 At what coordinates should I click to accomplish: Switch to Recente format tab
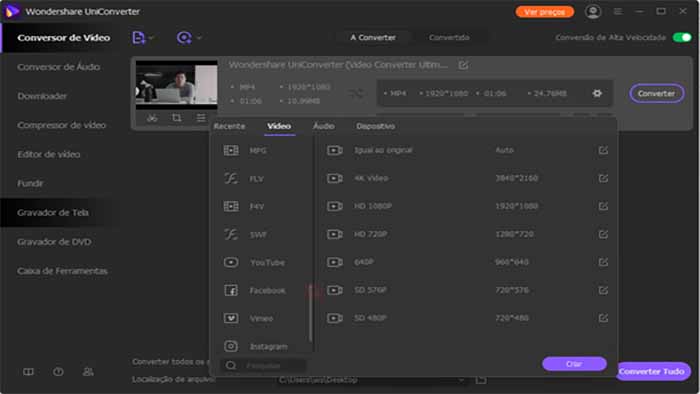[x=229, y=126]
